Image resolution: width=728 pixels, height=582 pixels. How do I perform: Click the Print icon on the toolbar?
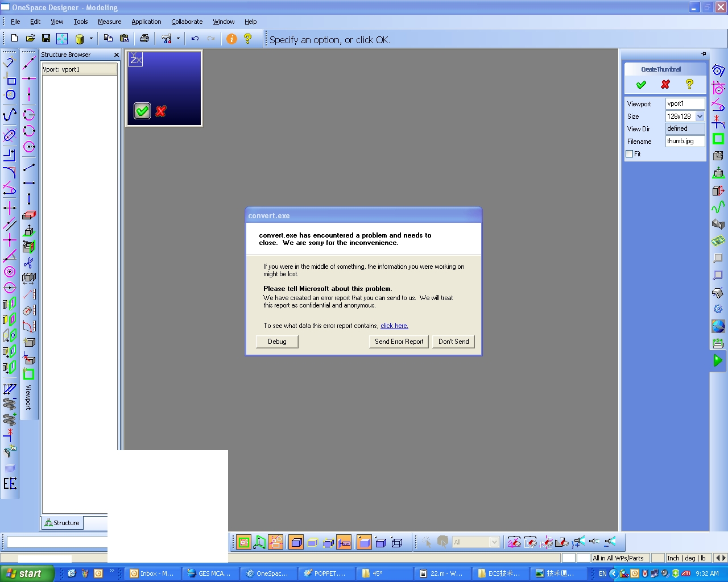(x=144, y=39)
